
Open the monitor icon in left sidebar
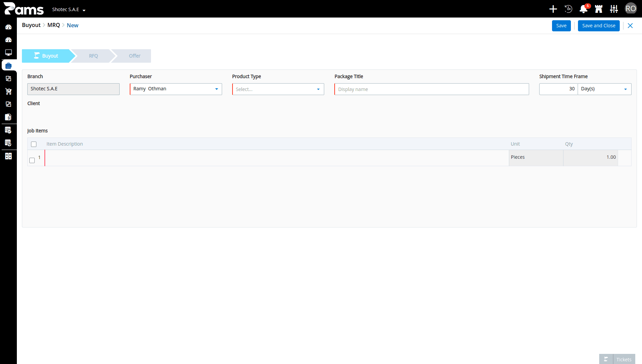tap(8, 53)
